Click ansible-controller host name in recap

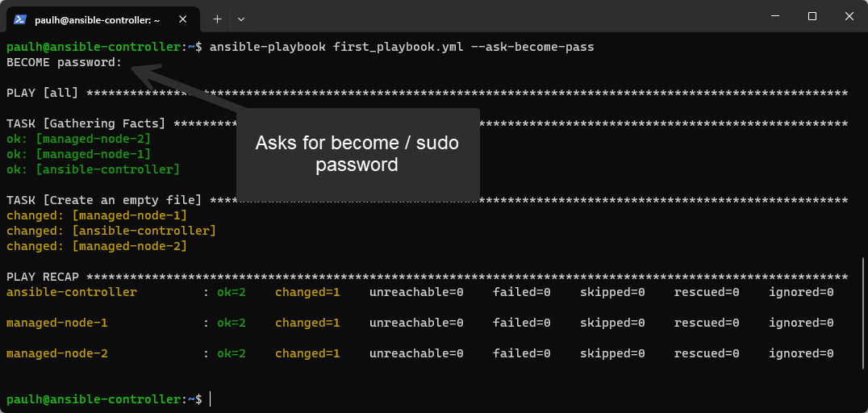(72, 292)
